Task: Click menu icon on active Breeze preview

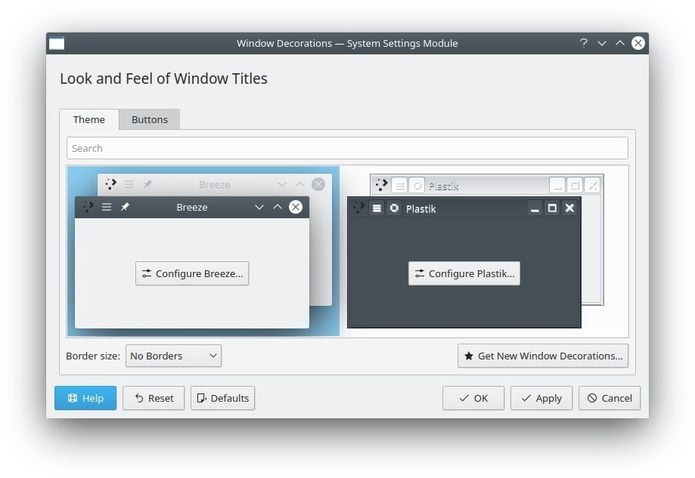Action: (106, 207)
